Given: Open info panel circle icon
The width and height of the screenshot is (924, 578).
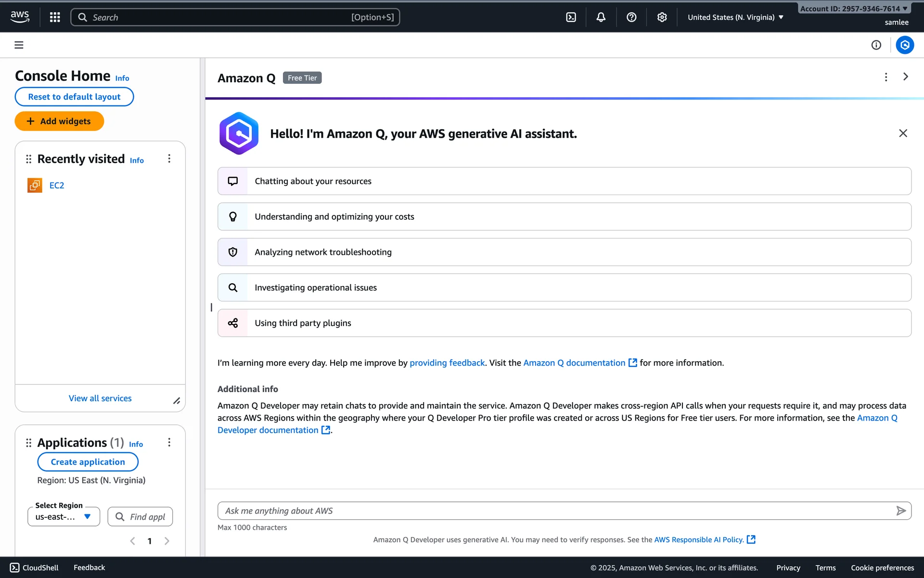Looking at the screenshot, I should 876,45.
